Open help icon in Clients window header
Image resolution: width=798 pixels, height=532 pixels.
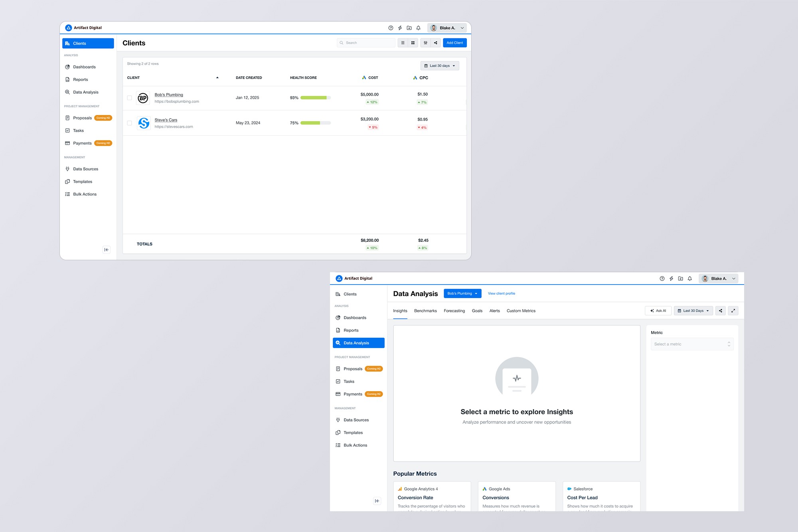click(391, 28)
